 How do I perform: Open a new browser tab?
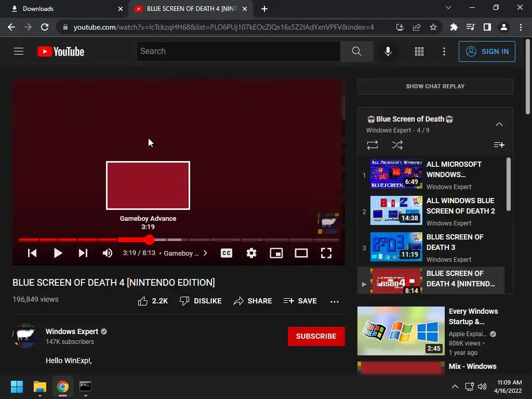click(x=264, y=9)
